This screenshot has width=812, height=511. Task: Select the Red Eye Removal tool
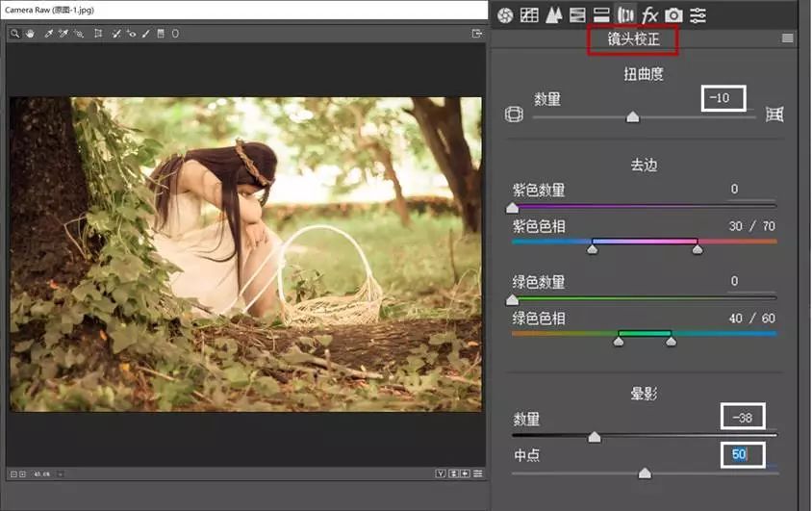point(131,34)
